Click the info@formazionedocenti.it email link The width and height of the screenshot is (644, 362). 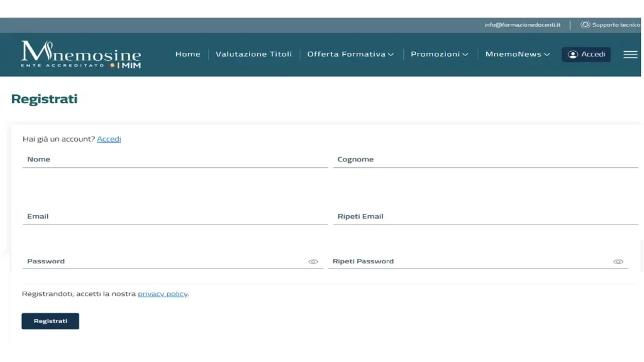click(522, 25)
